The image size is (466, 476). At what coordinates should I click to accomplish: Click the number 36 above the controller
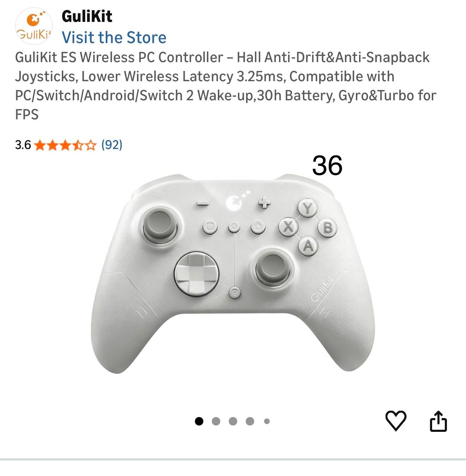coord(327,165)
